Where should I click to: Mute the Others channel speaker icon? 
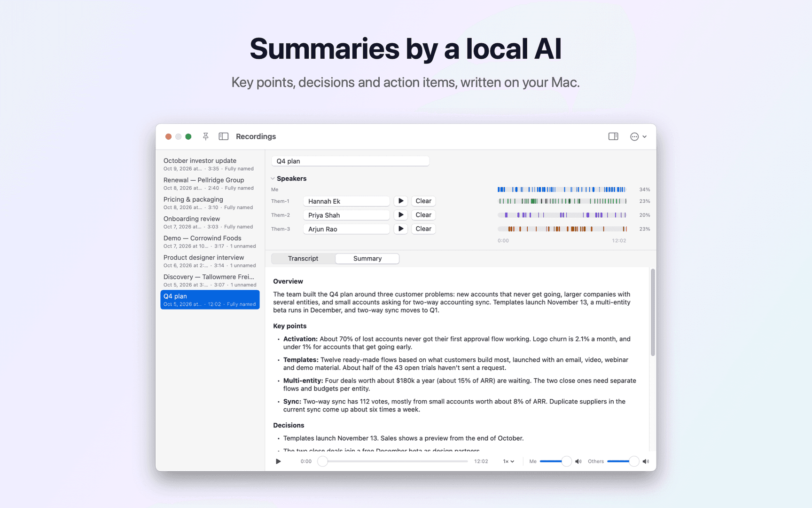click(646, 461)
